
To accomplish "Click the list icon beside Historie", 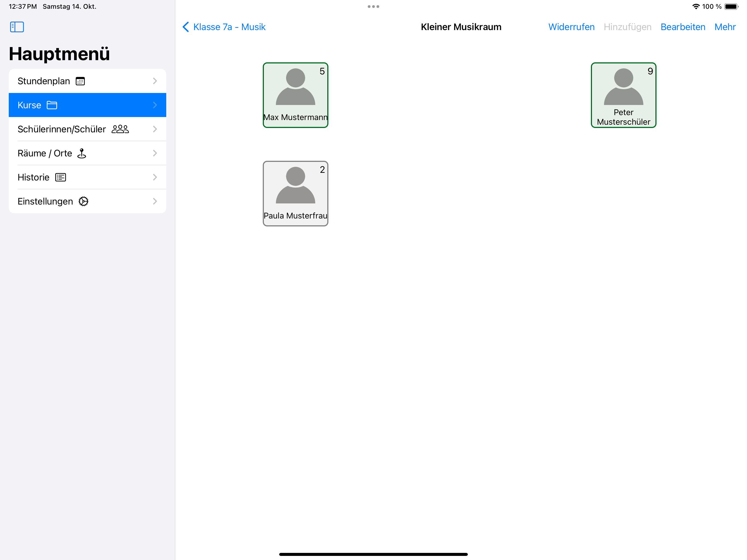I will point(60,177).
